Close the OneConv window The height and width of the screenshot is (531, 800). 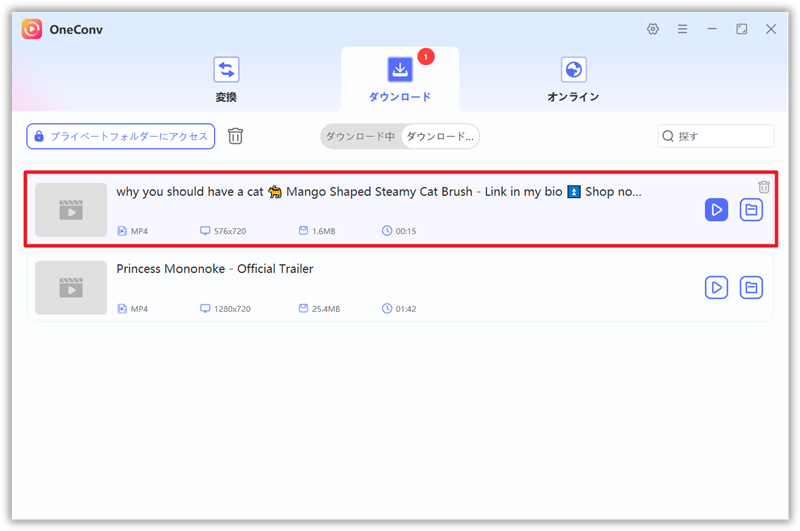[771, 29]
